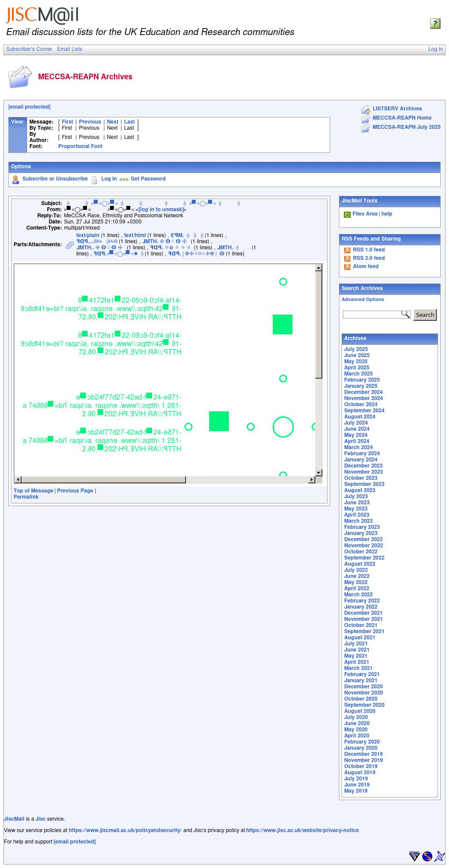Open the text/html message part
449x868 pixels.
click(135, 235)
